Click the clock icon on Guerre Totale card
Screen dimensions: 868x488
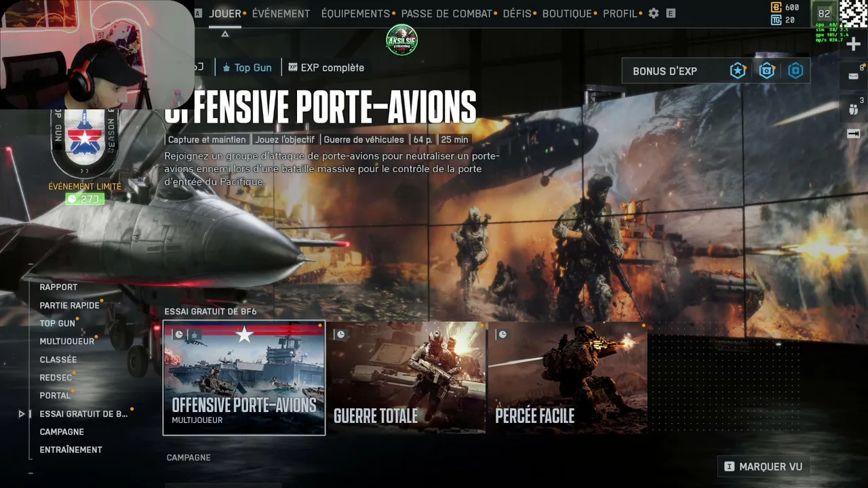point(341,334)
